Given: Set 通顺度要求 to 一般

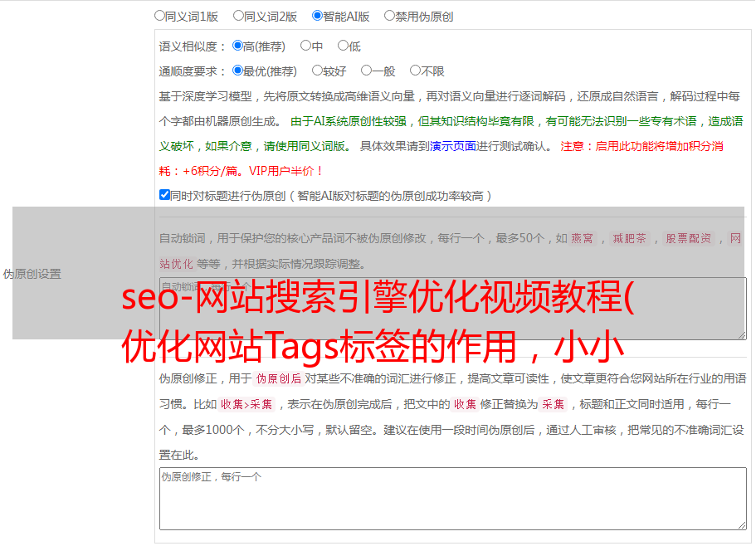Looking at the screenshot, I should [367, 71].
